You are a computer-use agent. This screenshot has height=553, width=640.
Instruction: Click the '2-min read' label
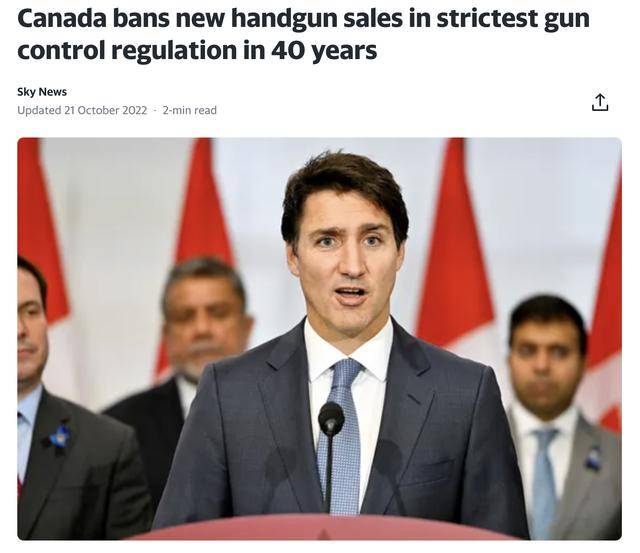point(189,110)
